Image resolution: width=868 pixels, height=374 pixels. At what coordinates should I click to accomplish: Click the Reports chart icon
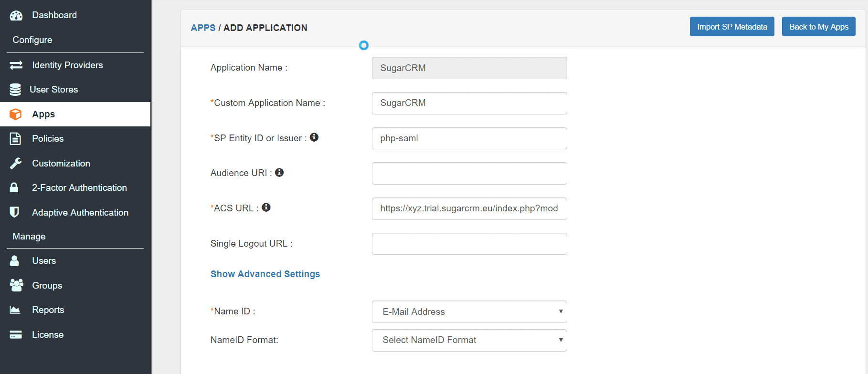tap(15, 310)
